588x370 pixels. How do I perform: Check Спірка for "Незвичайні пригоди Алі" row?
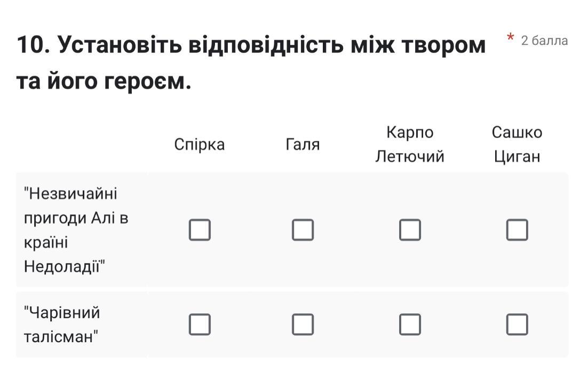coord(200,230)
